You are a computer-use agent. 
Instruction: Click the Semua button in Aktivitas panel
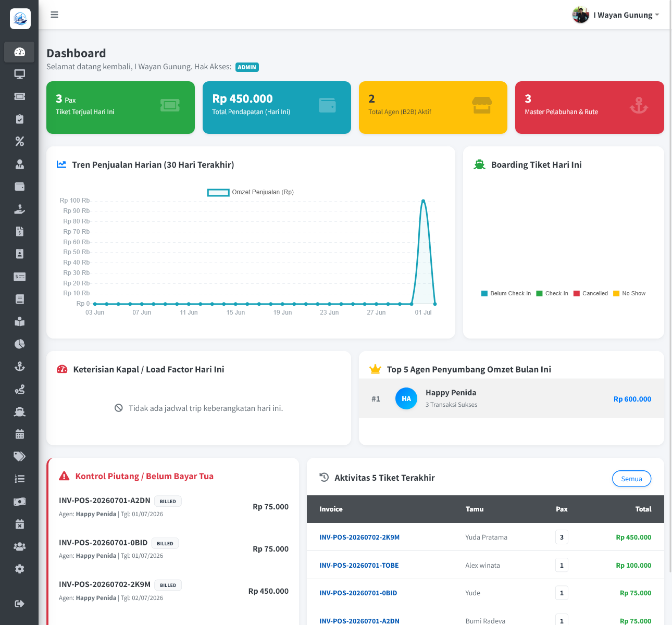point(631,479)
